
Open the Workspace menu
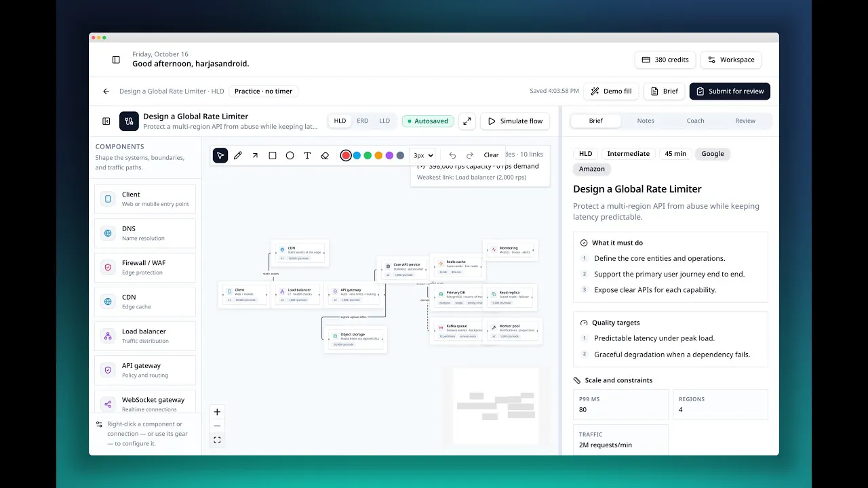731,60
